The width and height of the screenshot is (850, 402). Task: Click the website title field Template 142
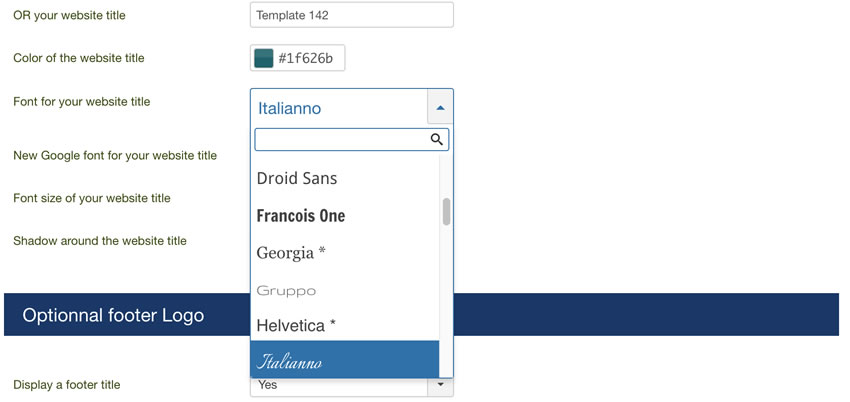[352, 15]
